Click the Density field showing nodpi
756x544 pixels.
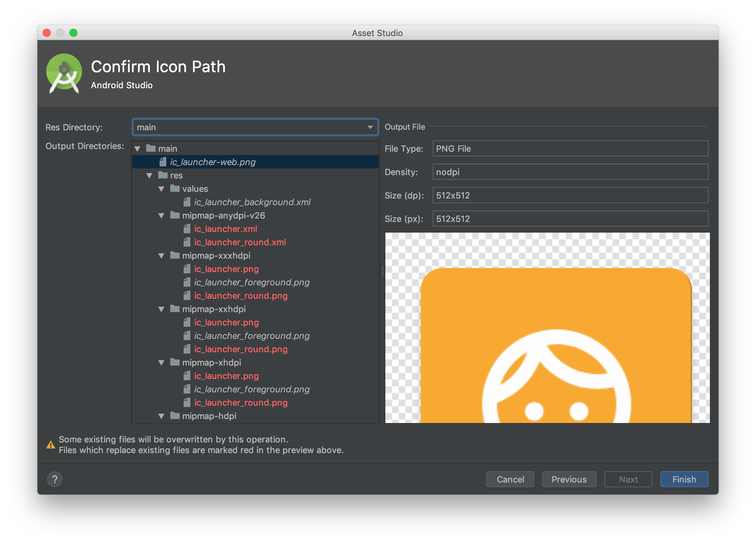point(570,172)
